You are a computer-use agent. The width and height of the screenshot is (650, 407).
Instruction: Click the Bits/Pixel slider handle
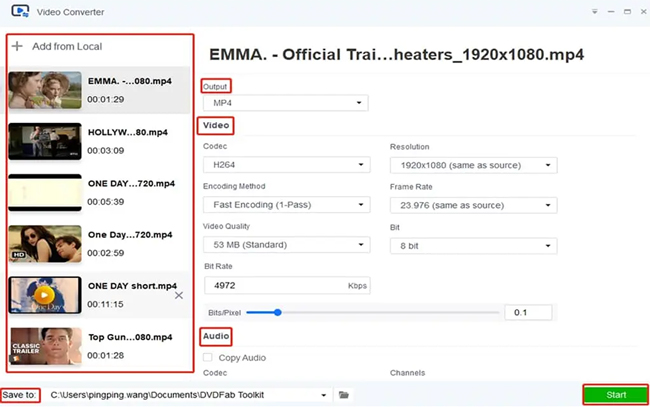pos(278,313)
